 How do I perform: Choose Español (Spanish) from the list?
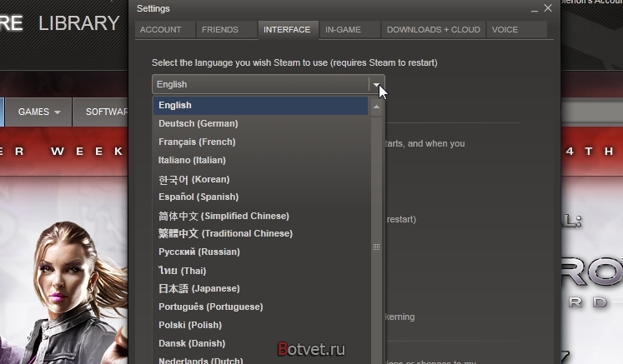(260, 197)
